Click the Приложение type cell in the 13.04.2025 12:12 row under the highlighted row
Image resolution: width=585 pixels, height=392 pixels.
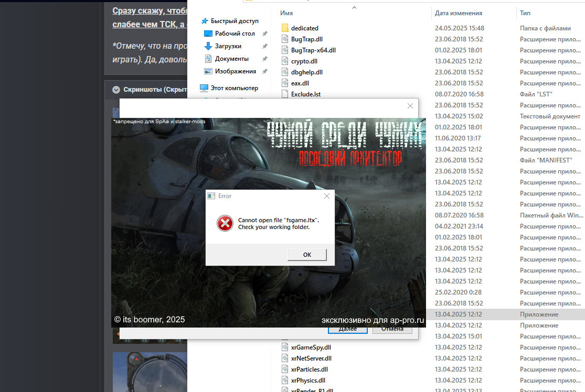[539, 325]
